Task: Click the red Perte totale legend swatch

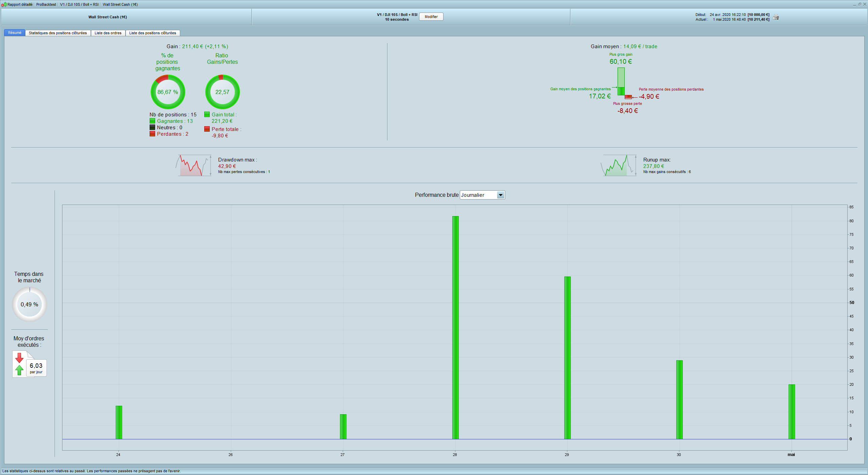Action: pos(207,129)
